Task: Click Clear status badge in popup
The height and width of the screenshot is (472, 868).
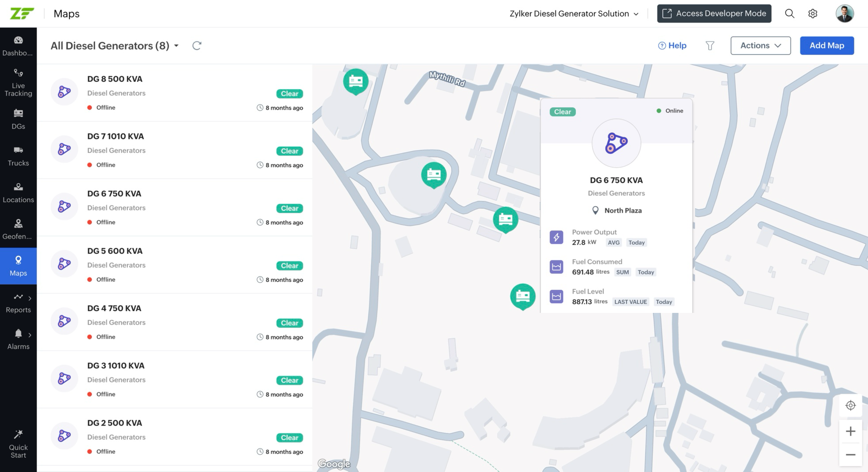Action: click(562, 112)
